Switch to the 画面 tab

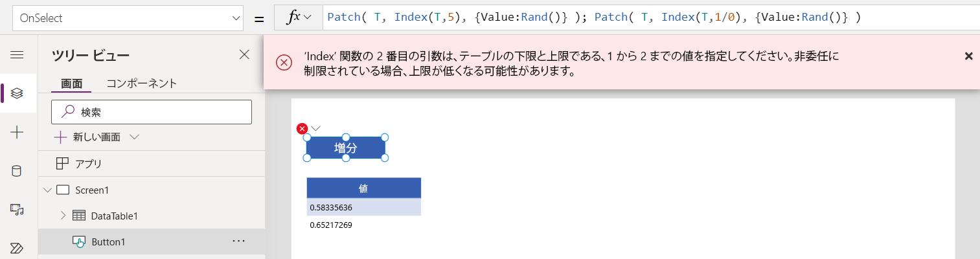71,83
